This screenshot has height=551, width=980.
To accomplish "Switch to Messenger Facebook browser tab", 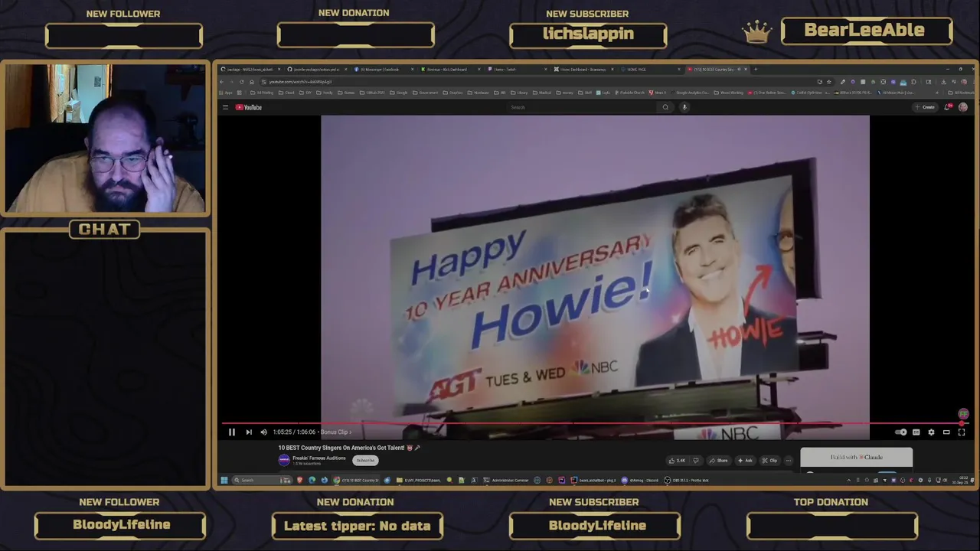I will pos(383,70).
